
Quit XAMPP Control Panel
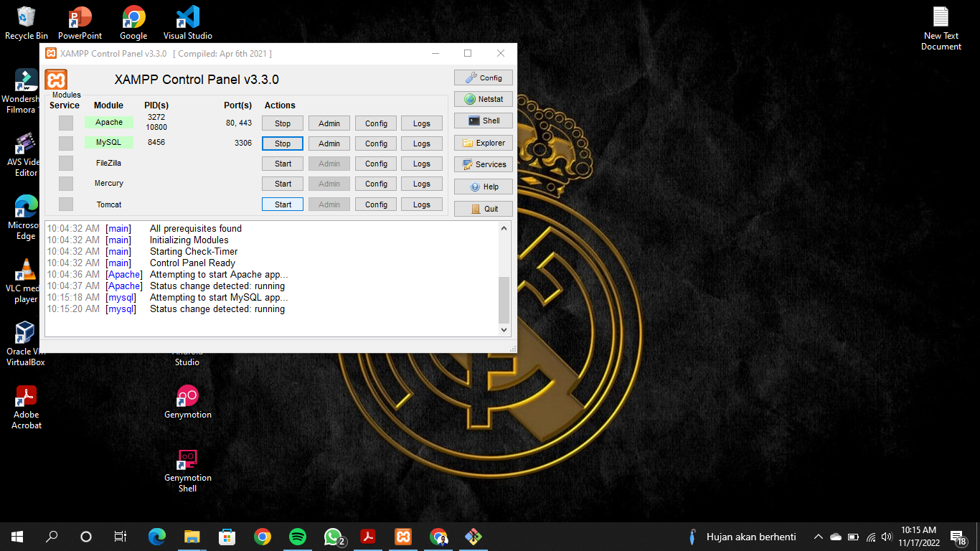tap(484, 209)
